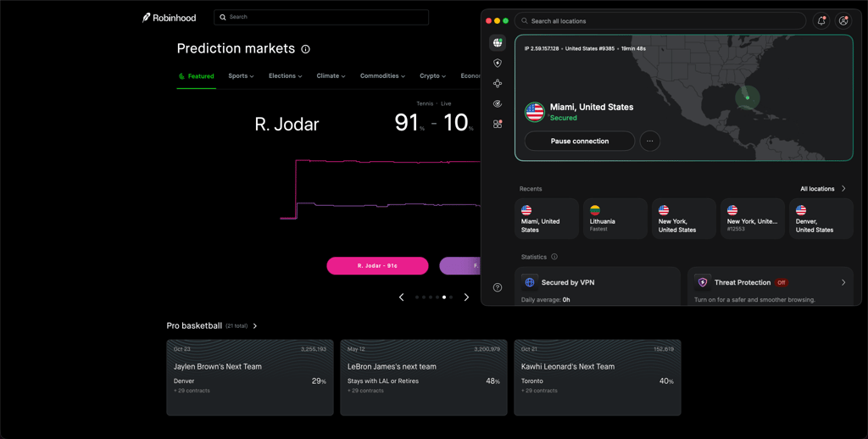Open the more options ellipsis button
The width and height of the screenshot is (868, 439).
pyautogui.click(x=650, y=142)
